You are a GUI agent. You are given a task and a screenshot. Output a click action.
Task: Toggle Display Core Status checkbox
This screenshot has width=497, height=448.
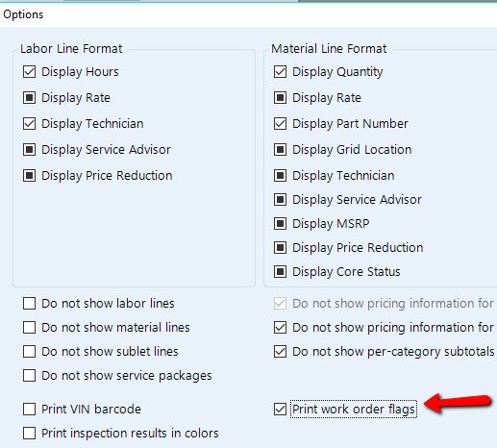coord(280,272)
